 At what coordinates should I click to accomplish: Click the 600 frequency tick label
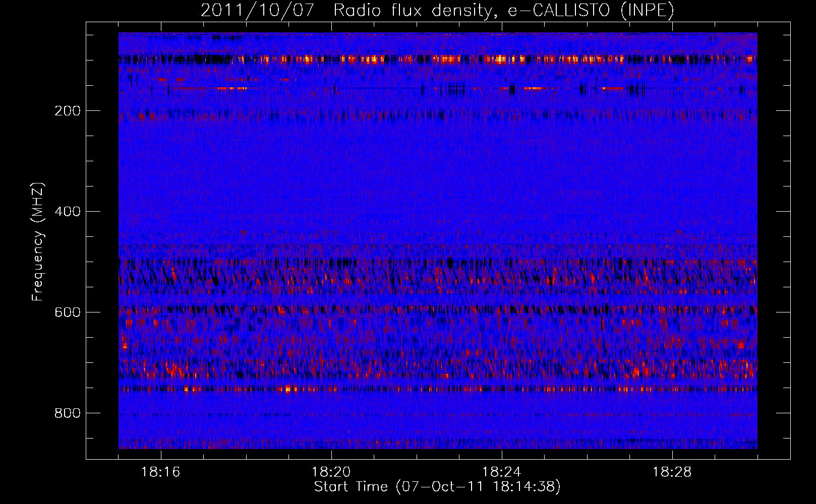pos(67,312)
